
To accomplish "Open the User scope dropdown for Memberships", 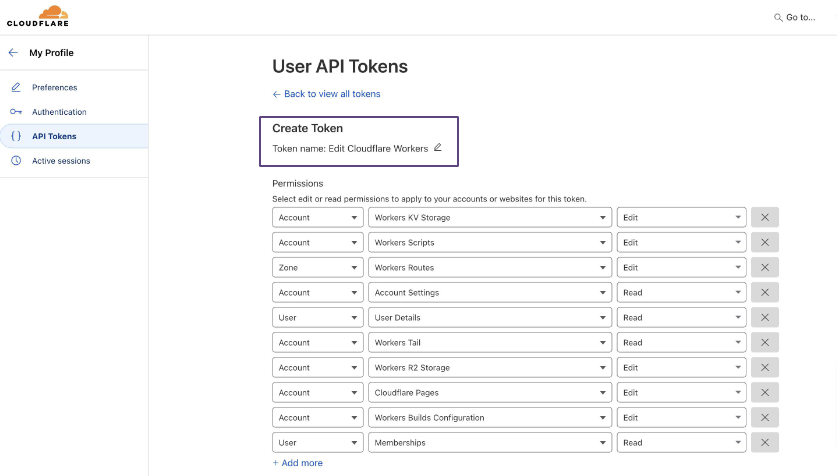I will tap(318, 442).
